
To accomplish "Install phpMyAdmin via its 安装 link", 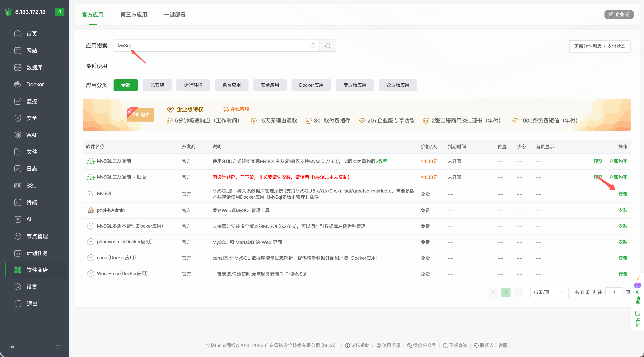I will [x=623, y=211].
